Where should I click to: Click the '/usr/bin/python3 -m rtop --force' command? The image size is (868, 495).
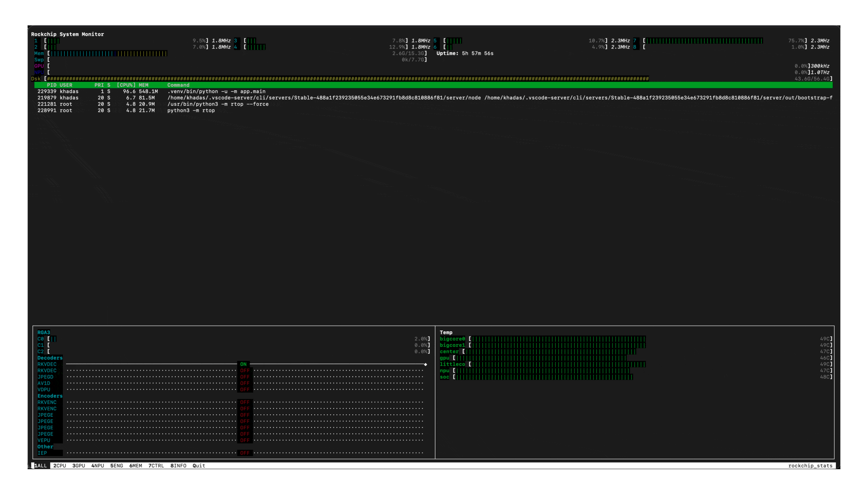click(x=218, y=104)
